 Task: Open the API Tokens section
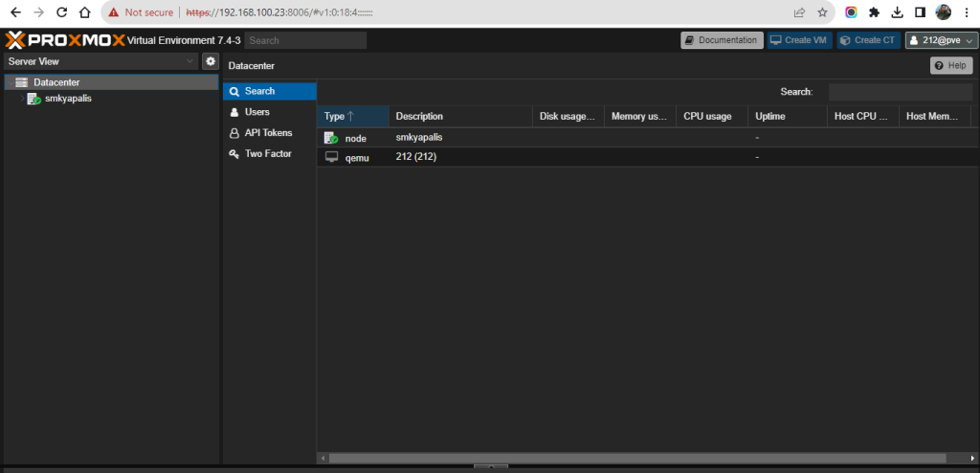click(268, 133)
